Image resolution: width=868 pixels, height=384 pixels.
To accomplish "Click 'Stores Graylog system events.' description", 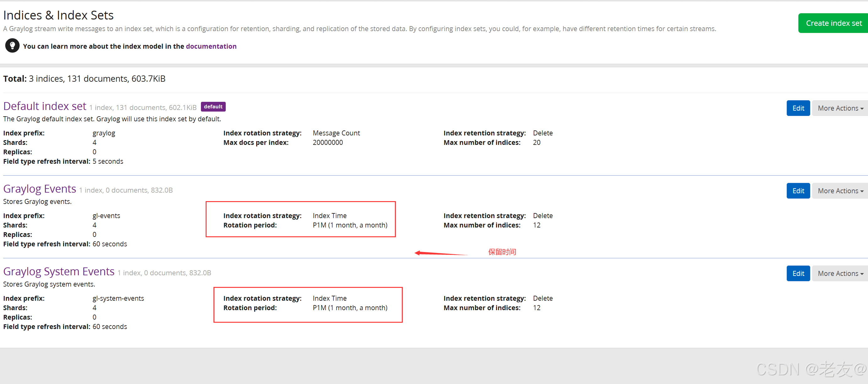I will tap(49, 284).
